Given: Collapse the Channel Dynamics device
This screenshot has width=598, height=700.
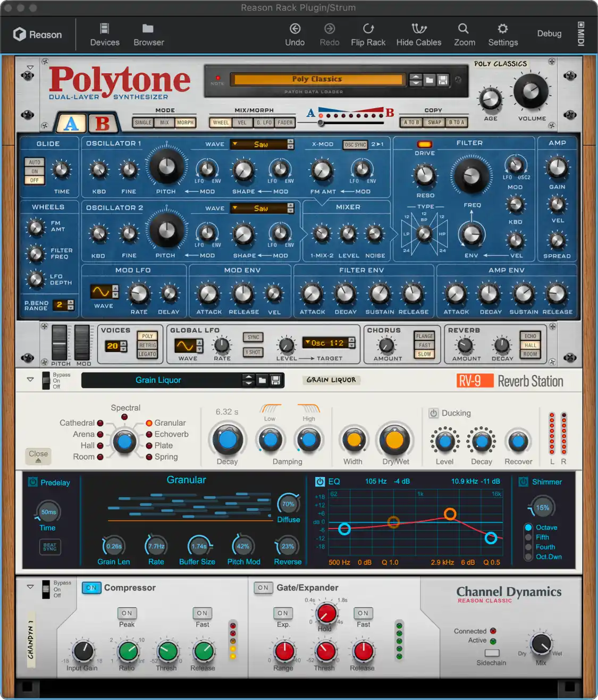Looking at the screenshot, I should point(30,587).
